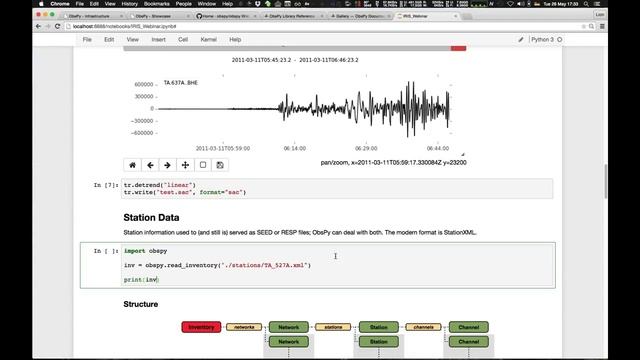Click the clock in the macOS menu bar
Screen dimensions: 640x360
pyautogui.click(x=560, y=4)
